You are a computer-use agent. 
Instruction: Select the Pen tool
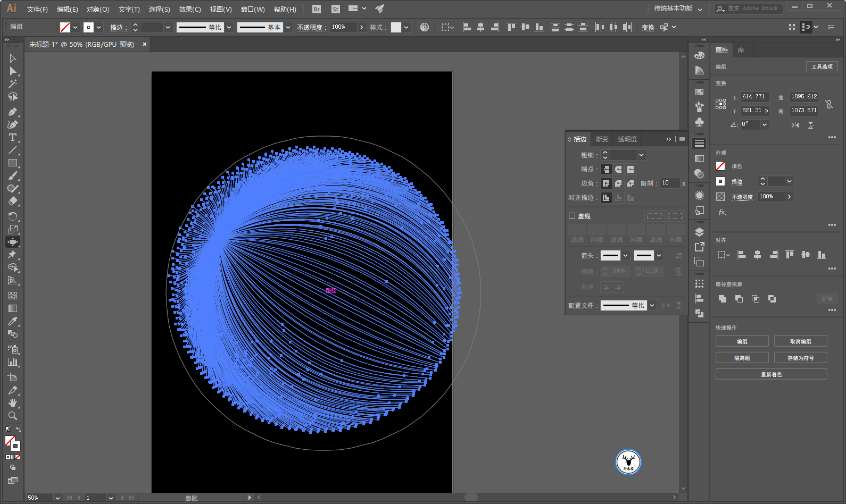(x=13, y=112)
